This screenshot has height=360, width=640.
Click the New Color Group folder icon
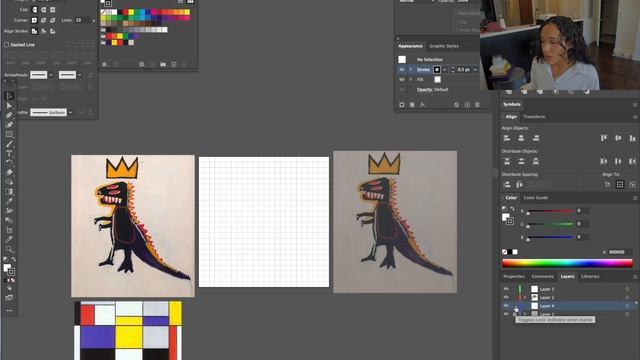pos(163,64)
